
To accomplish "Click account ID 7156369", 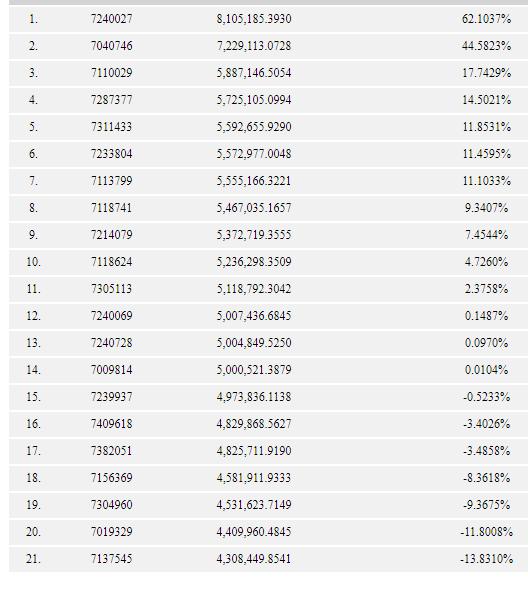I will coord(112,478).
